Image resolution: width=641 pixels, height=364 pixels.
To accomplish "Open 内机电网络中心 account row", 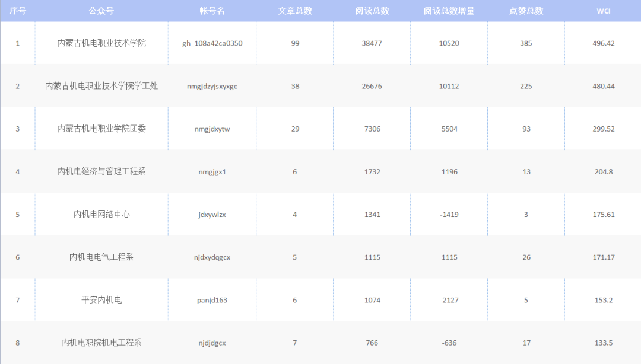I will (101, 214).
